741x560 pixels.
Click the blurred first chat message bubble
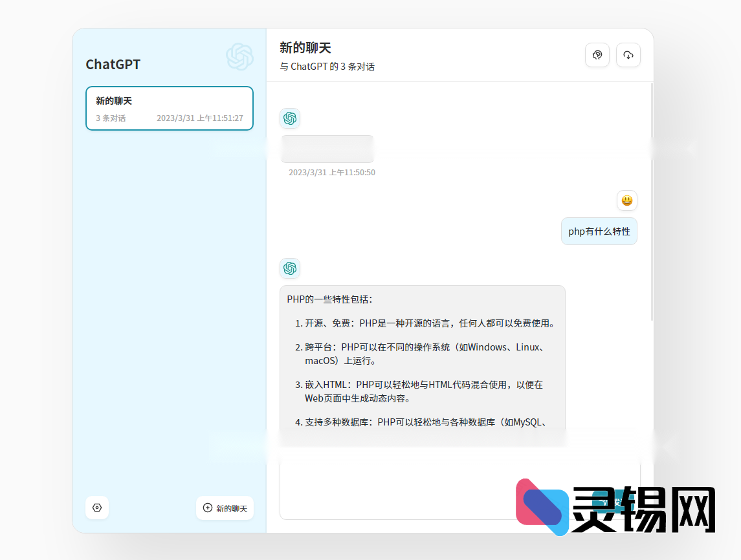(x=327, y=148)
